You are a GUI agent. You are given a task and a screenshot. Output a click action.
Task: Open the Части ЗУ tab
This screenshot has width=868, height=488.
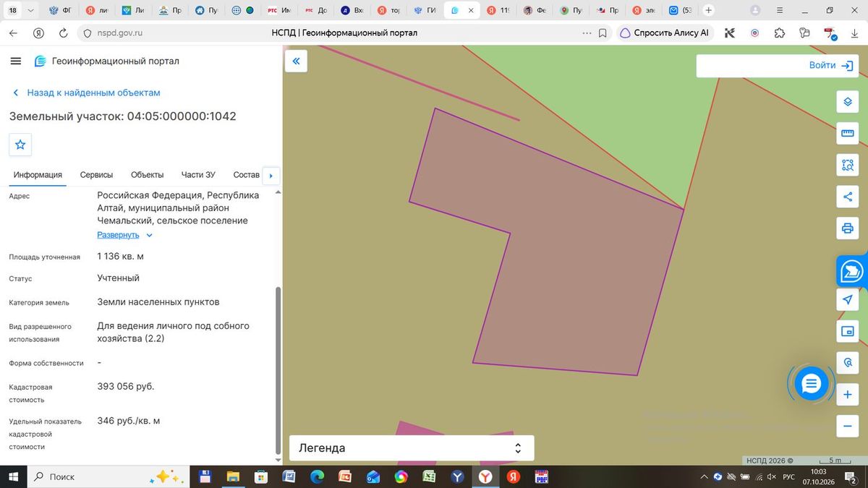click(x=198, y=175)
